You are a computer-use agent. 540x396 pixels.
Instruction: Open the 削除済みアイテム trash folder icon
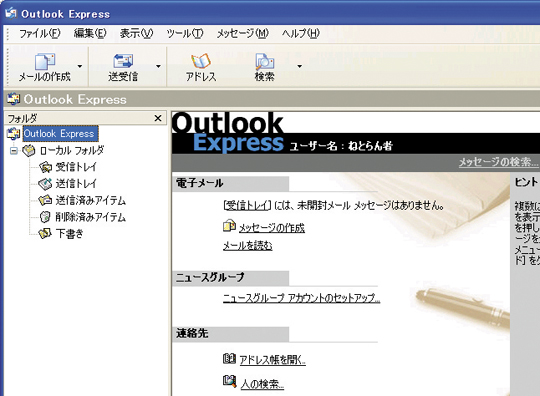click(x=45, y=217)
